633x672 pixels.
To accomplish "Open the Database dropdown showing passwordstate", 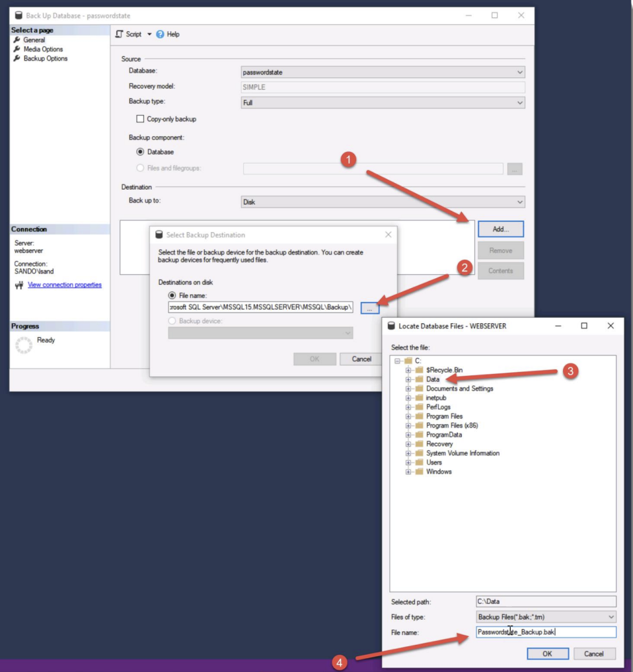I will [383, 72].
